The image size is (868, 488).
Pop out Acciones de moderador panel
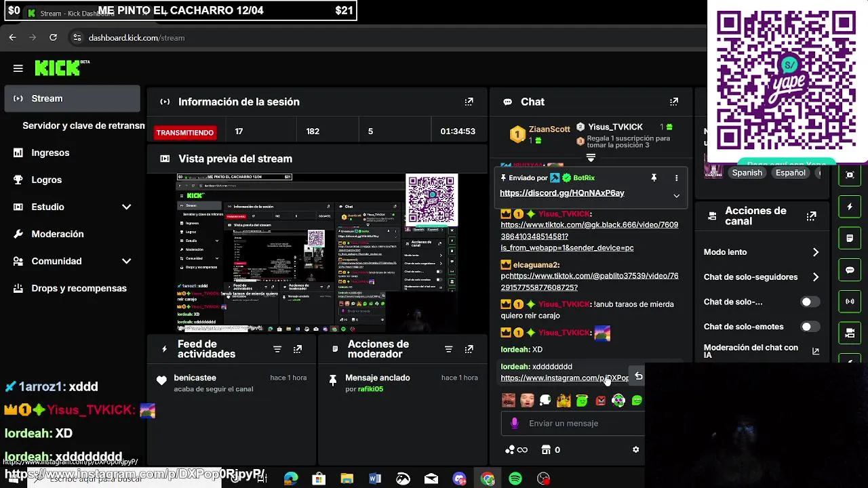[469, 349]
